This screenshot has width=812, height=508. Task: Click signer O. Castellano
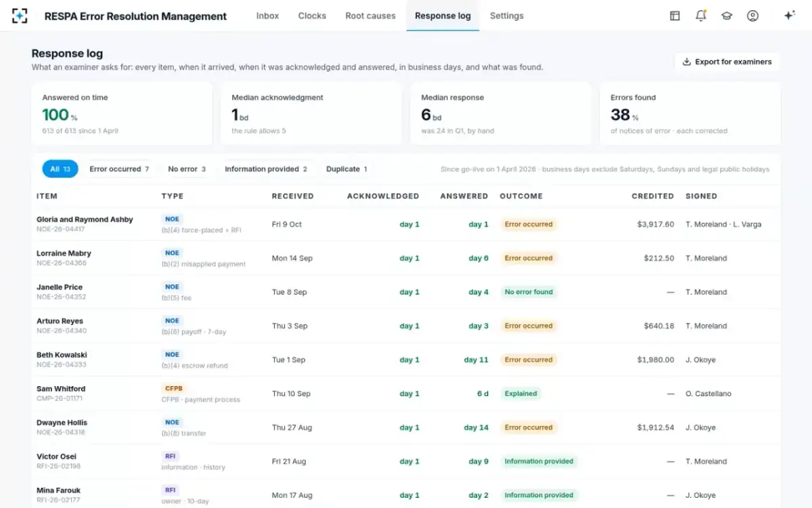pyautogui.click(x=708, y=394)
